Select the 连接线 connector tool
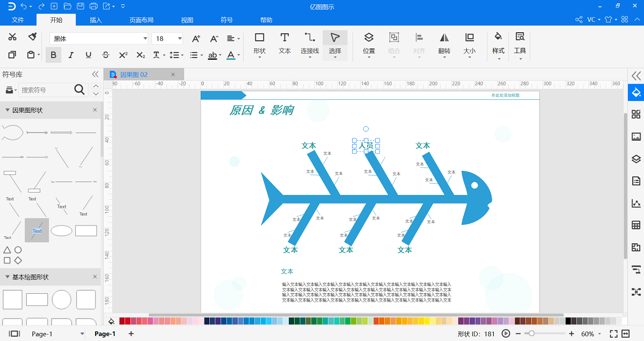 point(309,43)
